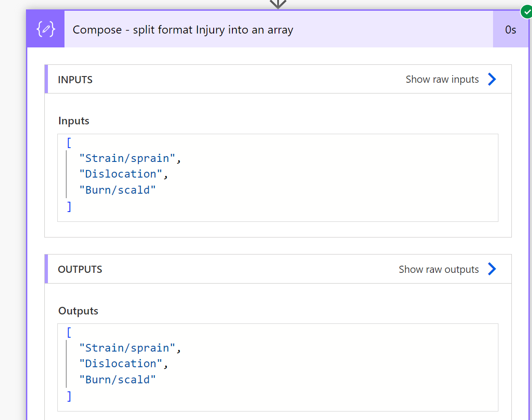The width and height of the screenshot is (532, 420).
Task: Click the connector arrow above Compose card
Action: (x=278, y=4)
